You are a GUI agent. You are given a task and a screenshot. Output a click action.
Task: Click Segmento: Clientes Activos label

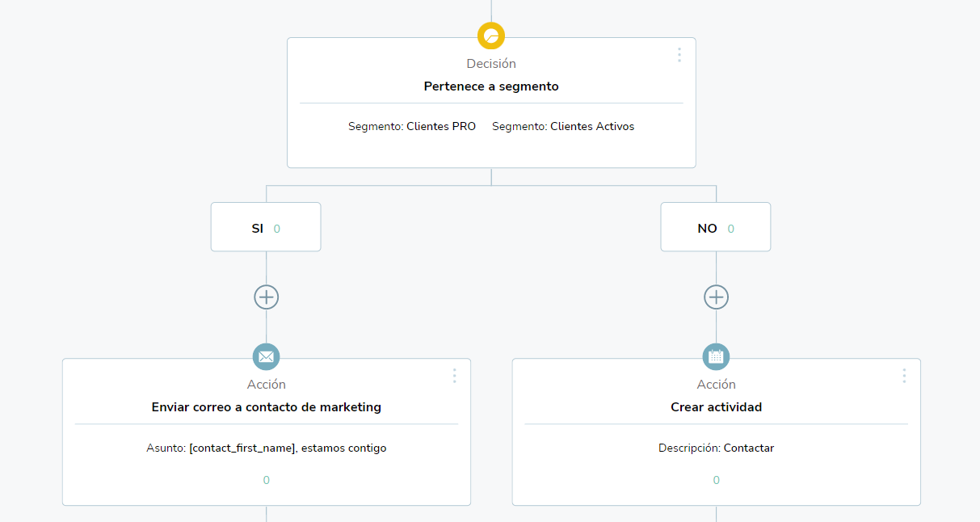tap(563, 127)
